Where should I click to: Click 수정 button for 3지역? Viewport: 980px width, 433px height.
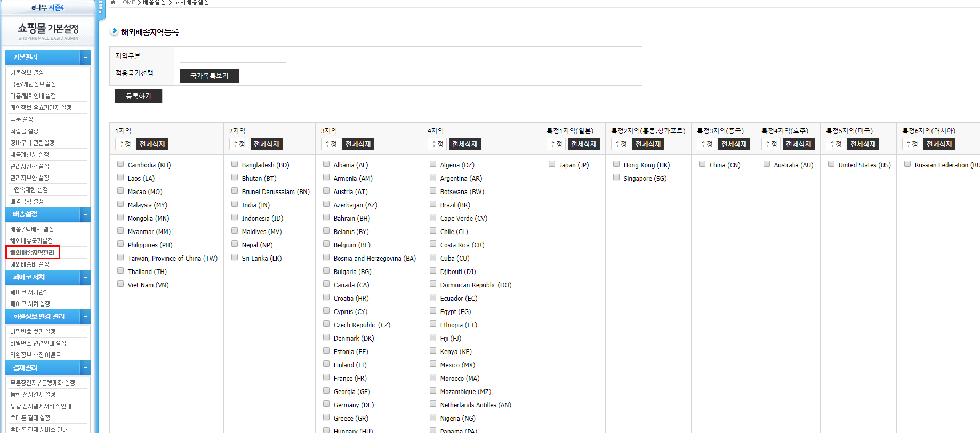[x=330, y=144]
